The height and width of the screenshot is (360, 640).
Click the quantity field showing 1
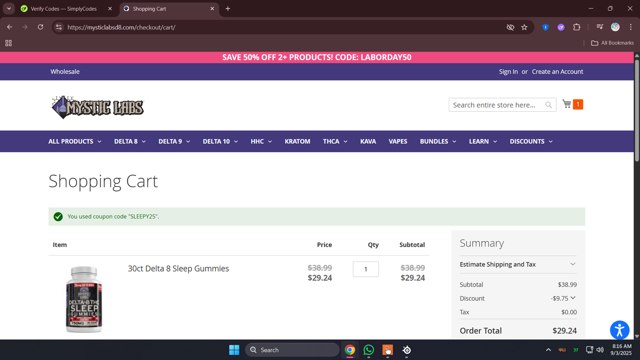click(x=366, y=269)
